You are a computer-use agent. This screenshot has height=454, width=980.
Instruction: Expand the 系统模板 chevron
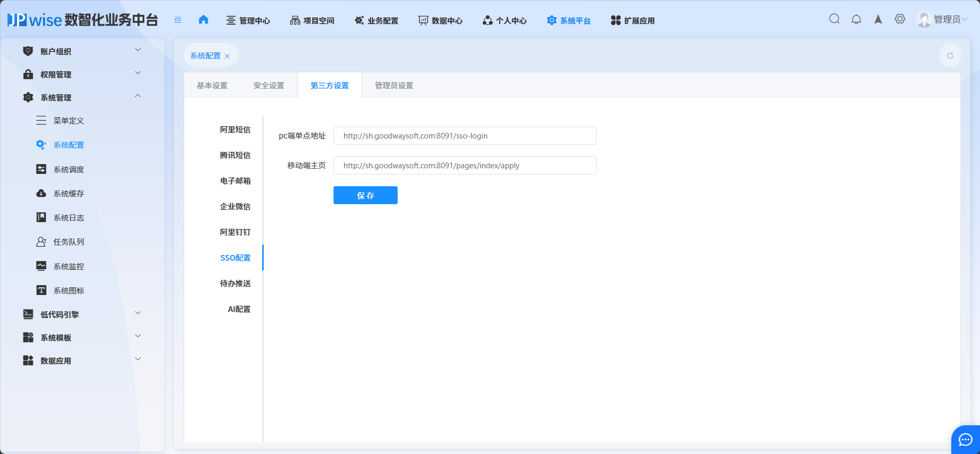pos(138,336)
